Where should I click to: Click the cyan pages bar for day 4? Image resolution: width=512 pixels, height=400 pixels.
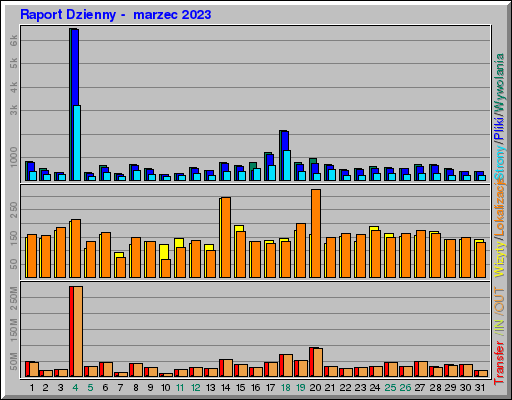(x=77, y=143)
